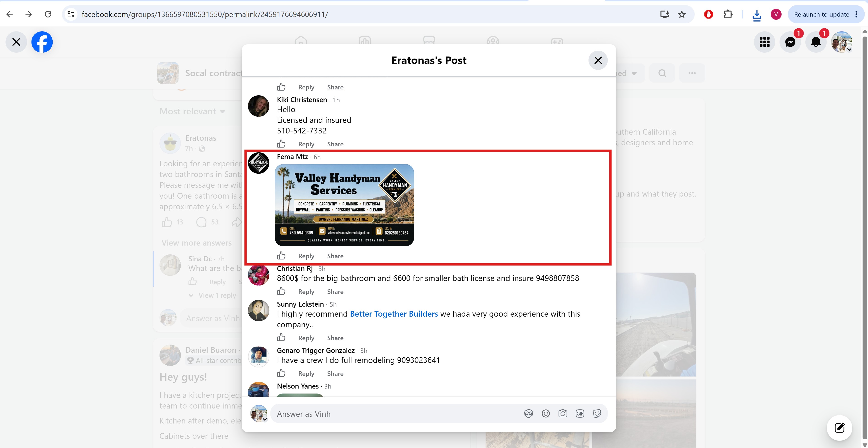This screenshot has height=448, width=868.
Task: Like Christian Rj's comment
Action: pyautogui.click(x=281, y=291)
